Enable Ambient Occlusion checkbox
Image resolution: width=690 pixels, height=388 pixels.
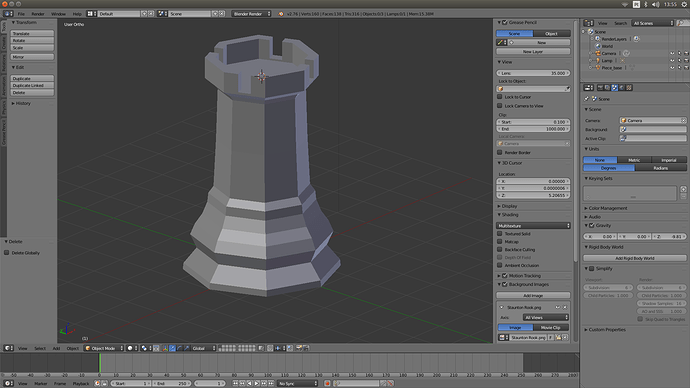[x=499, y=265]
